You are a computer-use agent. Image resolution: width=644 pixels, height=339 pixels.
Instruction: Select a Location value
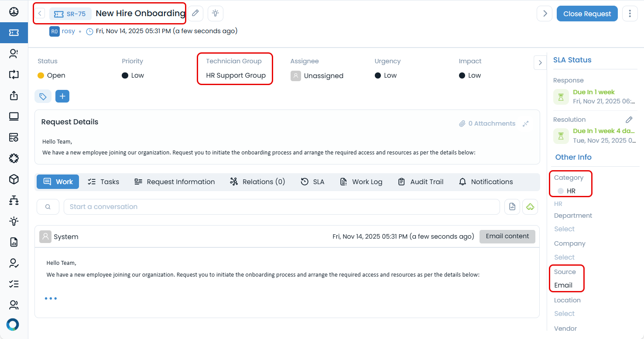click(564, 314)
